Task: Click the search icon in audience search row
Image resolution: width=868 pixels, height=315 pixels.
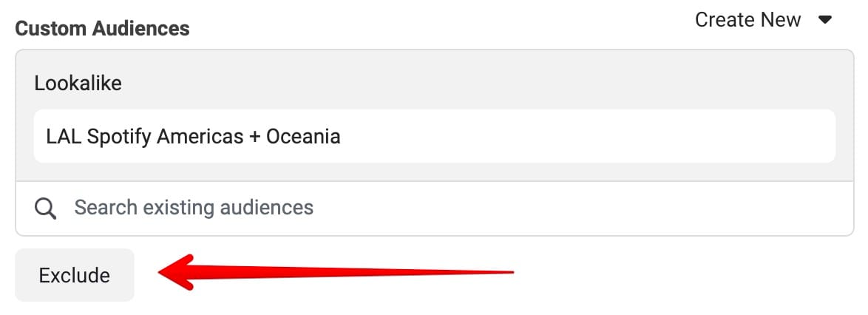Action: pos(46,208)
